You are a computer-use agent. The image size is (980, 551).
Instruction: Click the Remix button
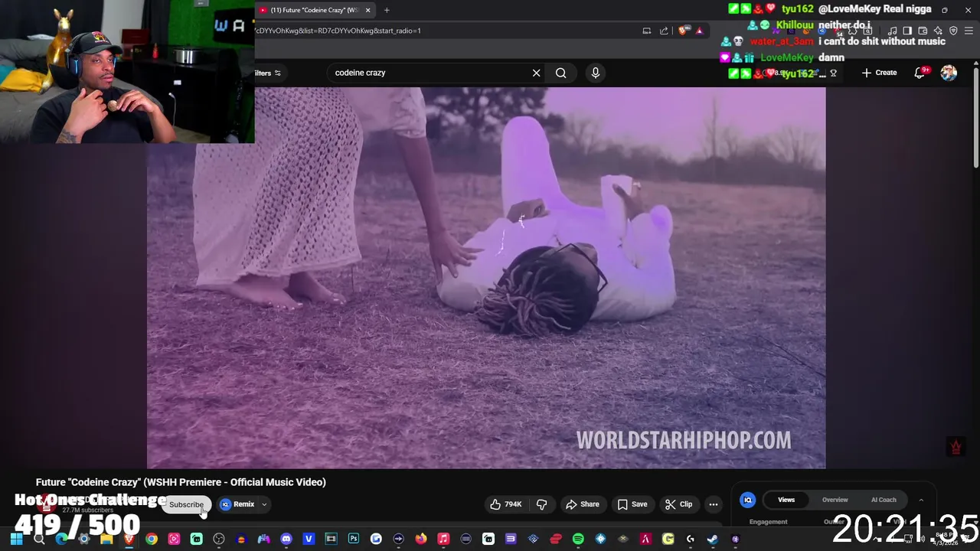pos(238,504)
